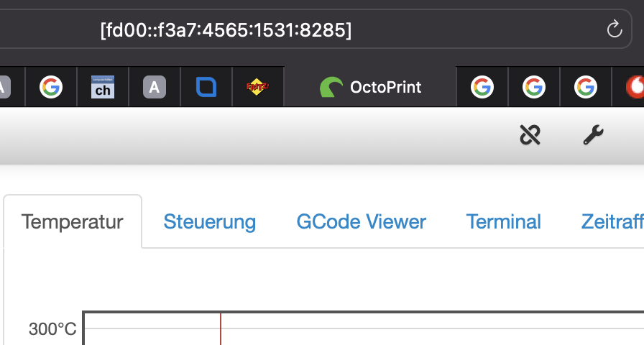Select the middle of three adjacent Google tabs
The width and height of the screenshot is (644, 345).
point(533,88)
